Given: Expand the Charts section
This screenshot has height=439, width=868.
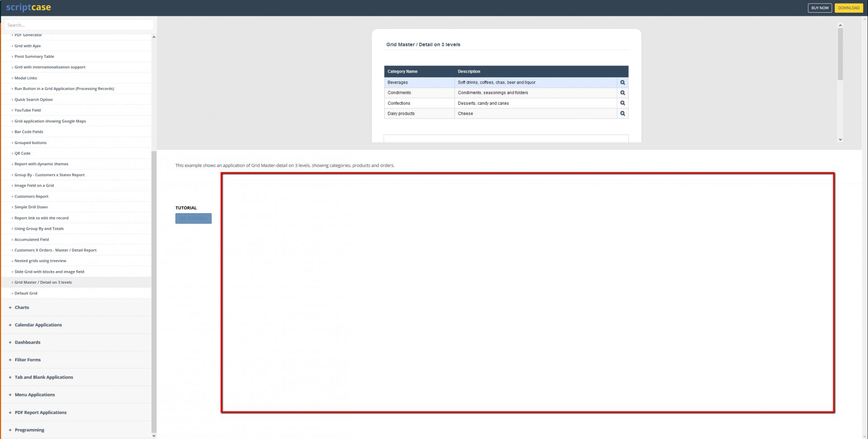Looking at the screenshot, I should [76, 307].
